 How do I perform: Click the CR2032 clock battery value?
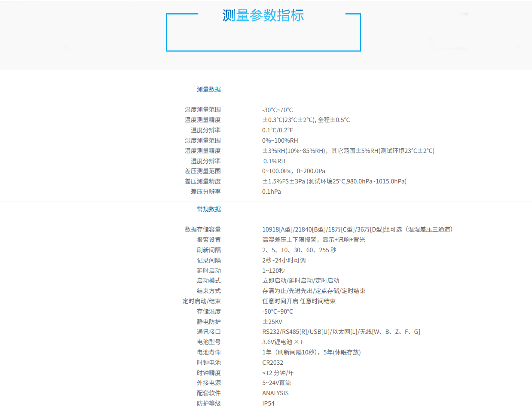coord(272,363)
